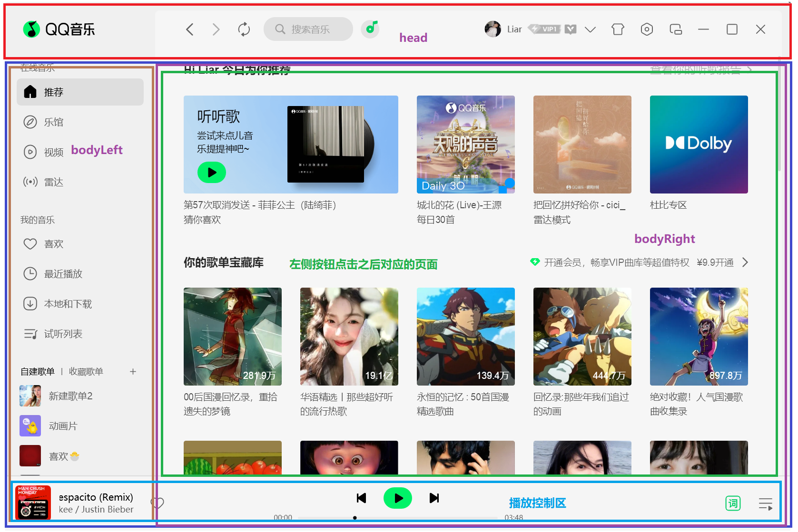Open the 动画片 playlist
The height and width of the screenshot is (532, 798).
[80, 426]
